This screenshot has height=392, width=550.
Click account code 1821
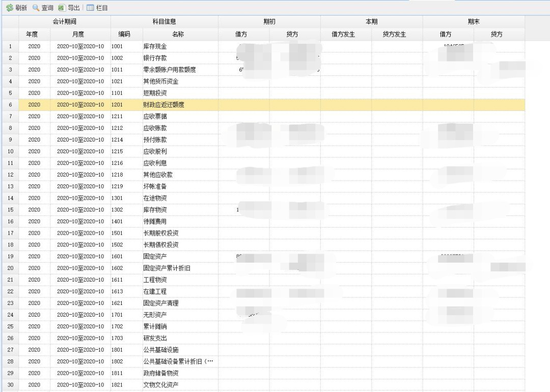pyautogui.click(x=117, y=385)
